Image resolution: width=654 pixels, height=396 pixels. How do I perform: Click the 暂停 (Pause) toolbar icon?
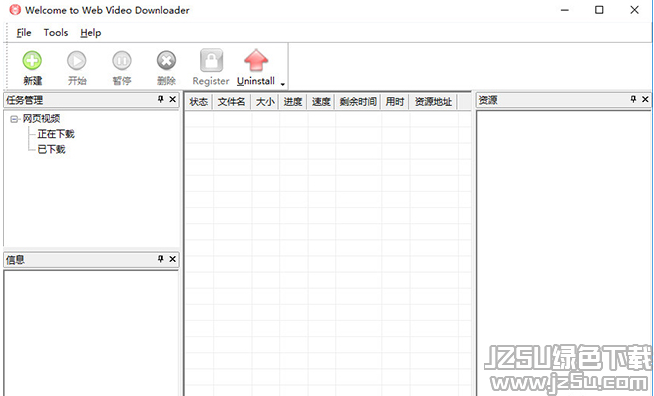click(122, 61)
